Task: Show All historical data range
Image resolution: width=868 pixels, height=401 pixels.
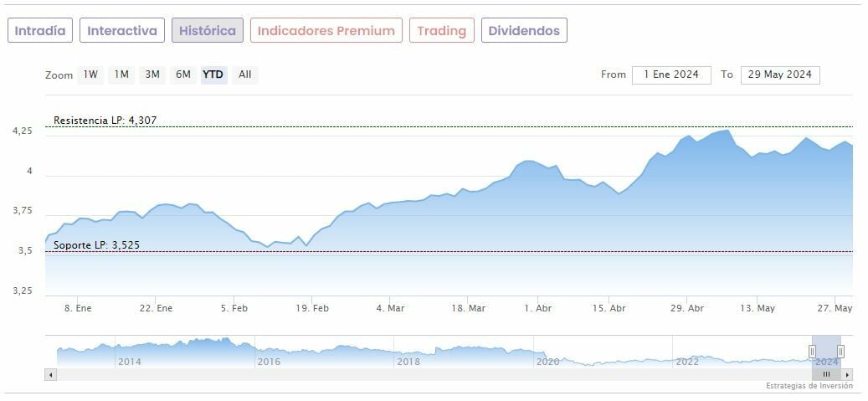Action: point(244,75)
